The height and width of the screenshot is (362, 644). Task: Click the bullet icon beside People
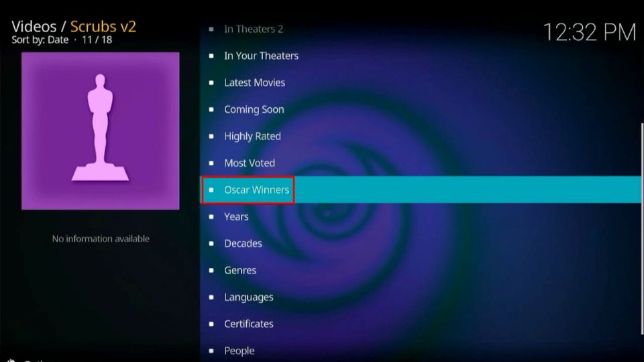pyautogui.click(x=211, y=351)
